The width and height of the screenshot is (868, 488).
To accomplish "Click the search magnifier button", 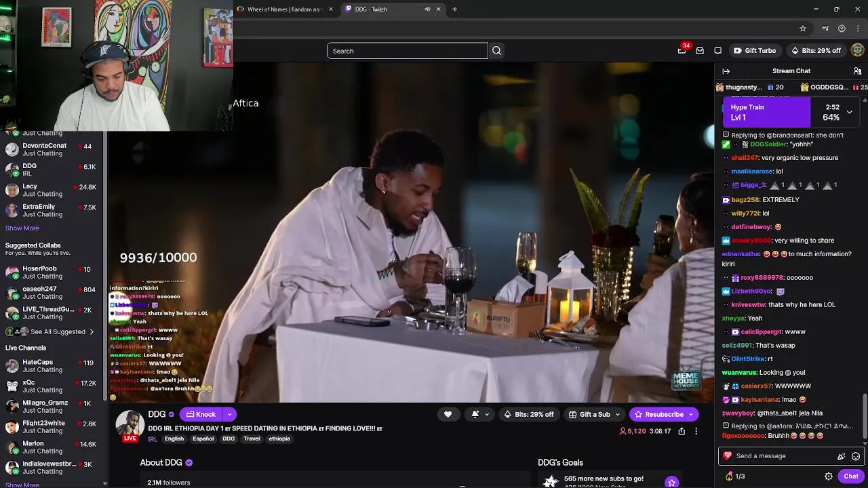I will click(496, 51).
